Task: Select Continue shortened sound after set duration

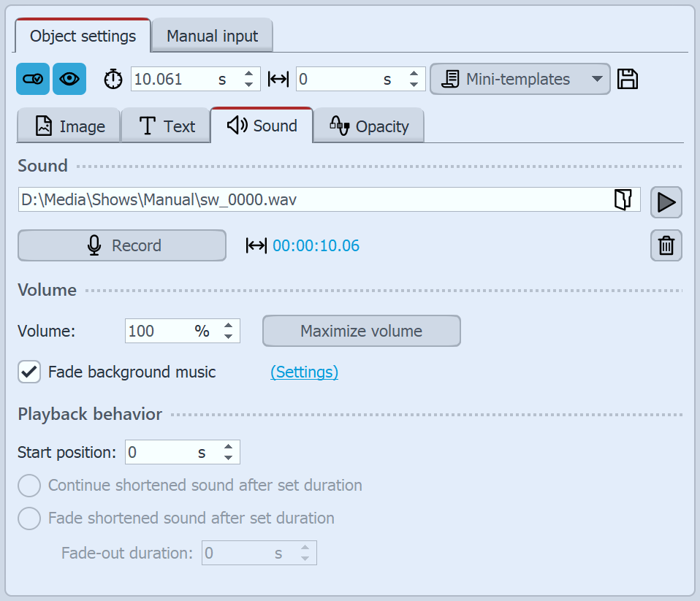Action: click(29, 485)
